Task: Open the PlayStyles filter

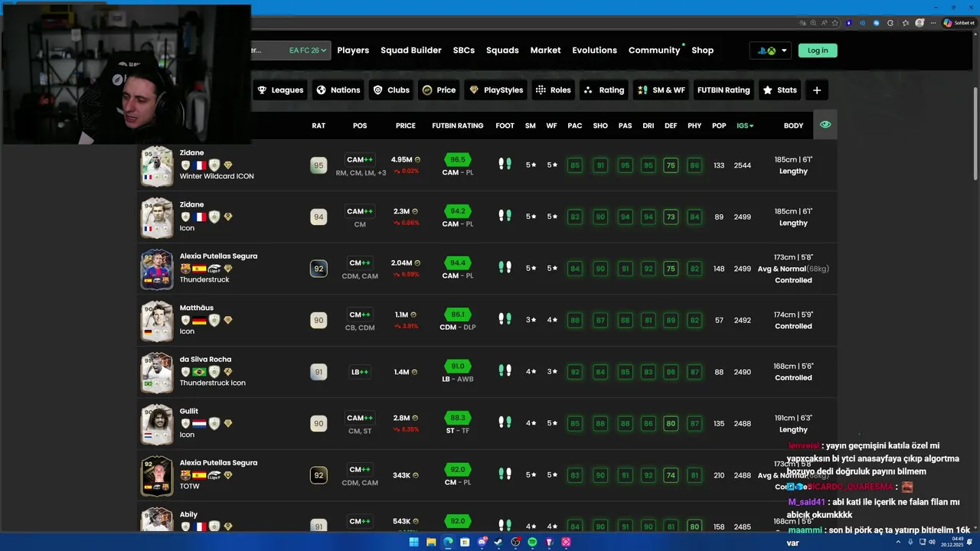Action: pyautogui.click(x=496, y=90)
